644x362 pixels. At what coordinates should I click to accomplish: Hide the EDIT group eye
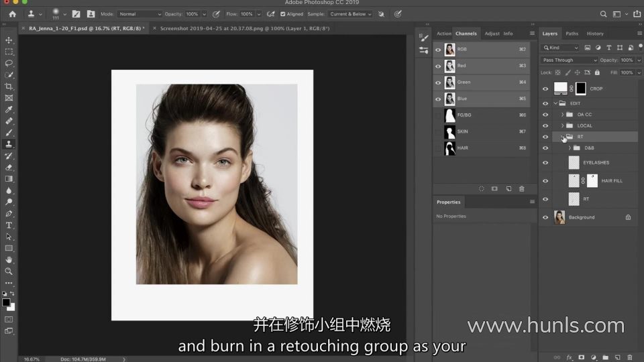pyautogui.click(x=545, y=103)
